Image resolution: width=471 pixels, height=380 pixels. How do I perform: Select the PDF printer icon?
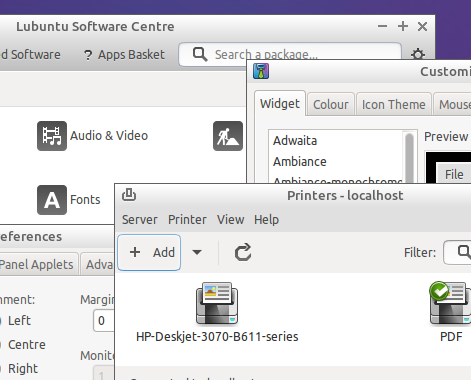pos(450,303)
